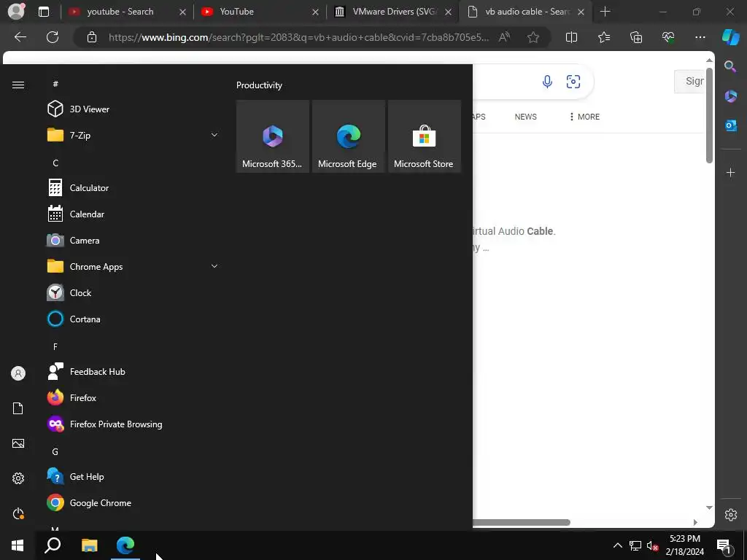This screenshot has height=560, width=747.
Task: Open the Power options in Start
Action: (x=18, y=513)
